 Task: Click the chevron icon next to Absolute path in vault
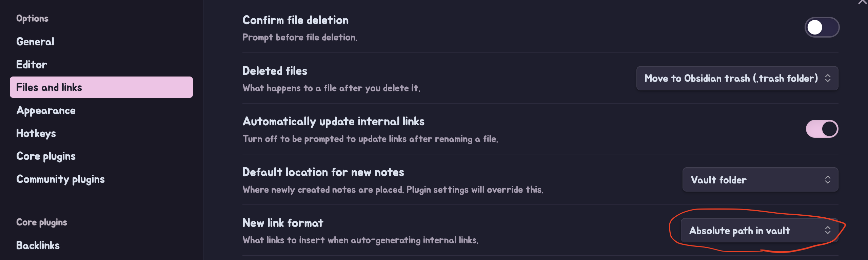(828, 231)
